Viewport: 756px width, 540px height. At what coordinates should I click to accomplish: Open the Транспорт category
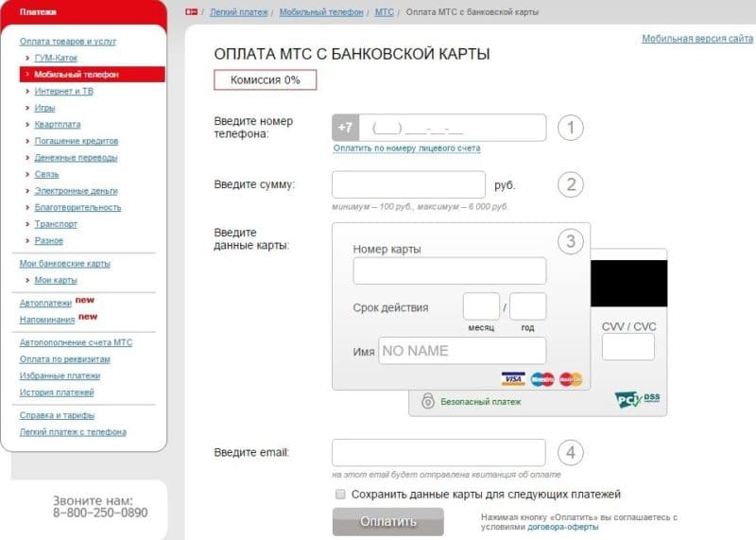click(x=56, y=224)
